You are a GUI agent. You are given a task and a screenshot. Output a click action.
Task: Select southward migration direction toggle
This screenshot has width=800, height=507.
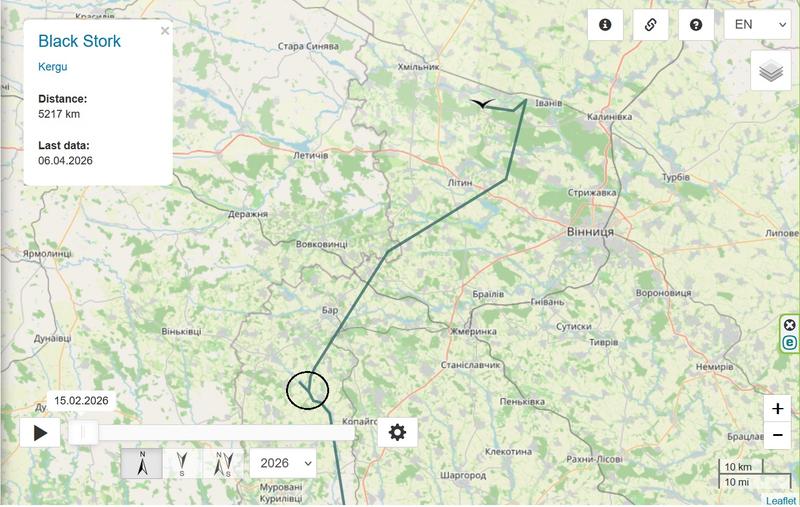pos(182,463)
